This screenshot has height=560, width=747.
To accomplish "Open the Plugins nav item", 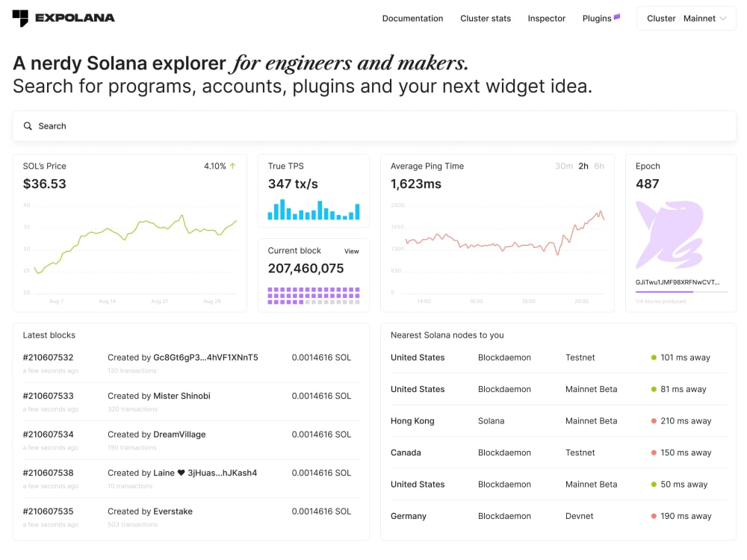I will coord(596,19).
